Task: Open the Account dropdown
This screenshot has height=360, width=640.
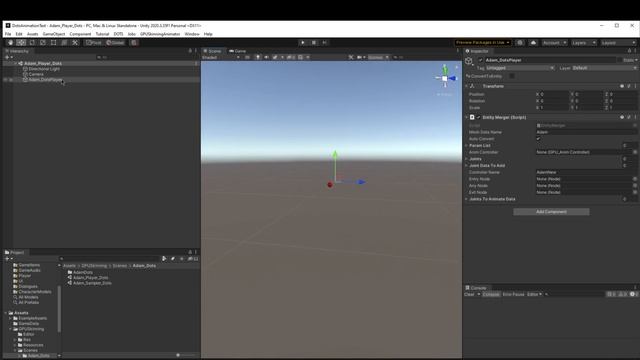Action: 554,42
